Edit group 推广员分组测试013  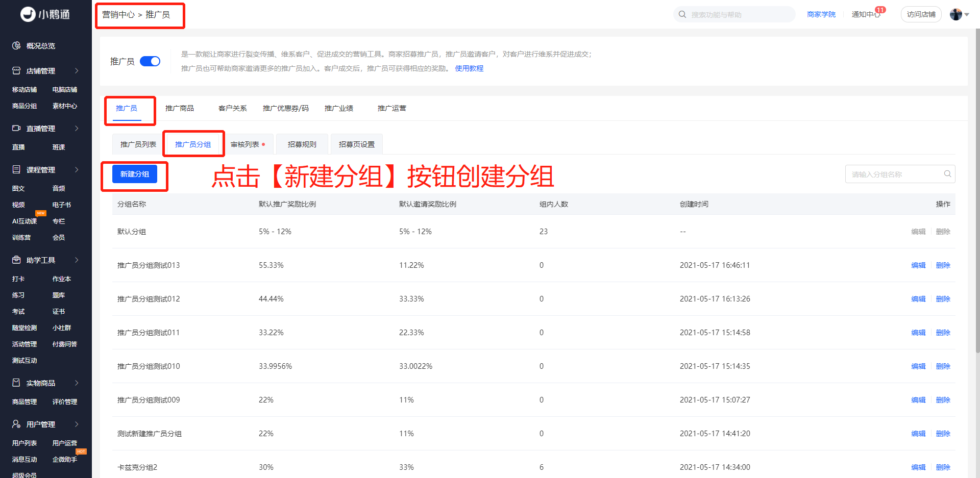point(918,265)
